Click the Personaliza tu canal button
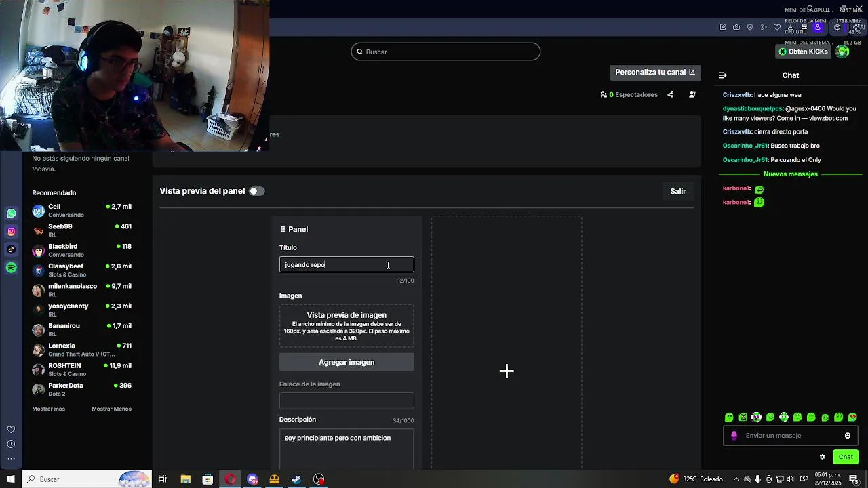868x488 pixels. (x=655, y=73)
